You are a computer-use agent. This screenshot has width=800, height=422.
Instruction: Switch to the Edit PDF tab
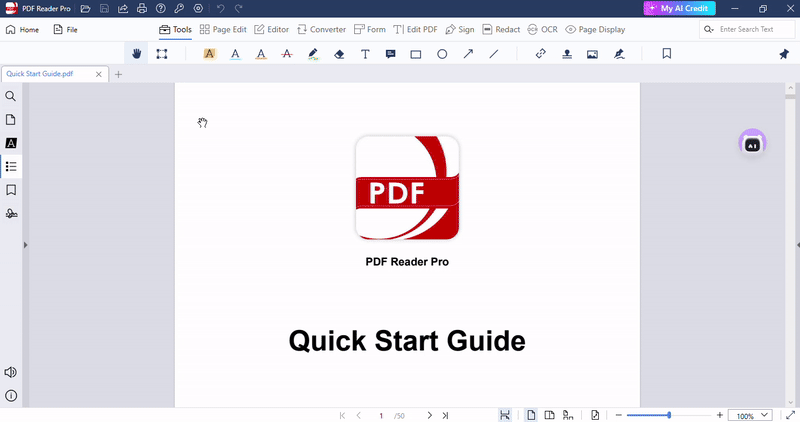tap(415, 30)
